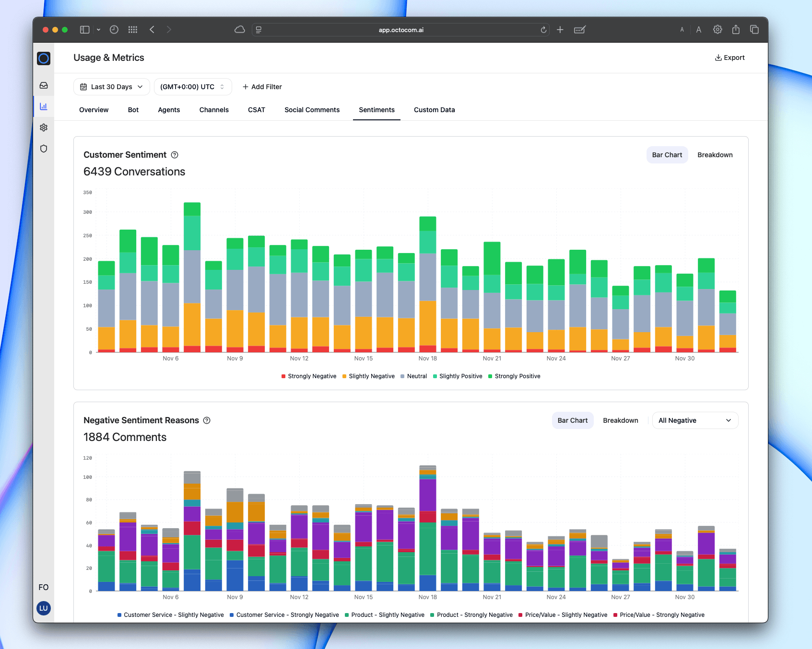Viewport: 812px width, 649px height.
Task: Open the LU user avatar
Action: [x=44, y=608]
